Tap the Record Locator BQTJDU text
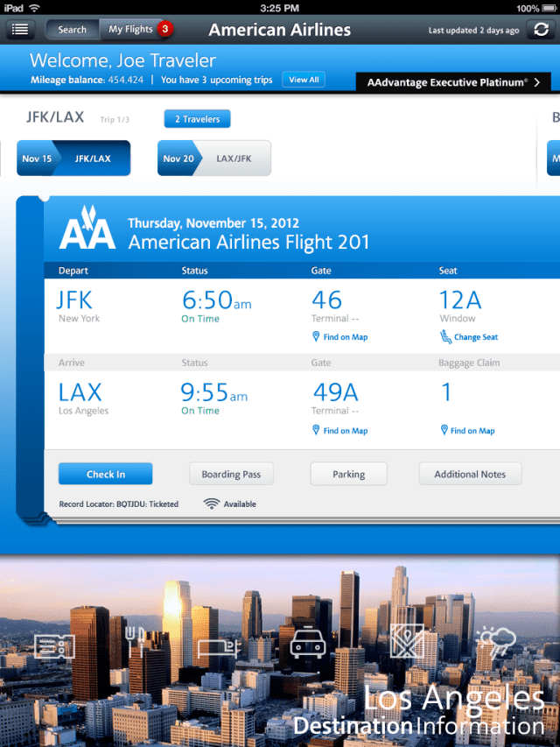Image resolution: width=560 pixels, height=747 pixels. click(x=119, y=504)
